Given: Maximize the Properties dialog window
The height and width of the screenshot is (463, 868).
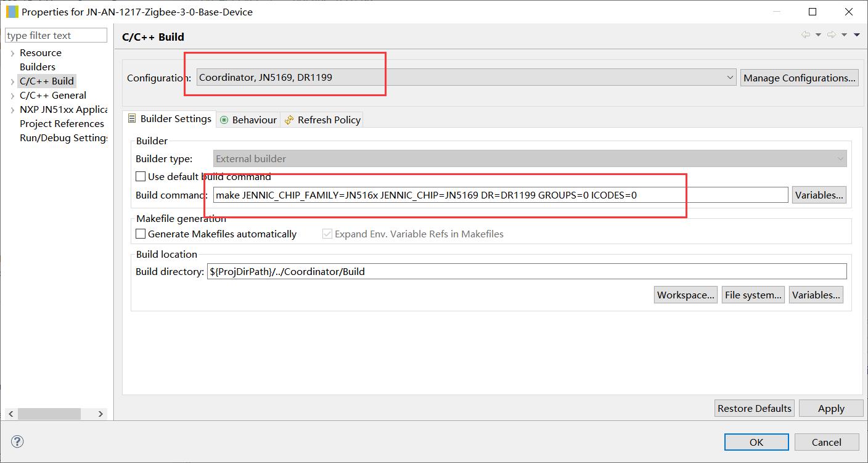Looking at the screenshot, I should pos(813,12).
